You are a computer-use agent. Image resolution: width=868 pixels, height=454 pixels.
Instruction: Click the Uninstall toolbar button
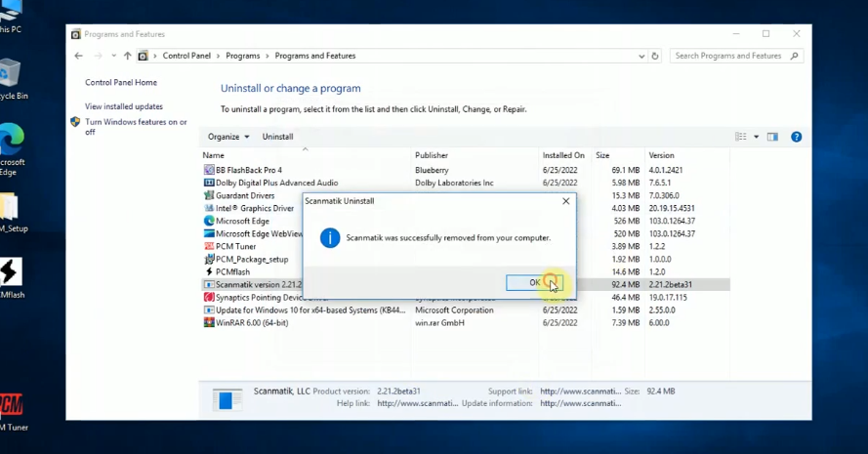(x=277, y=137)
